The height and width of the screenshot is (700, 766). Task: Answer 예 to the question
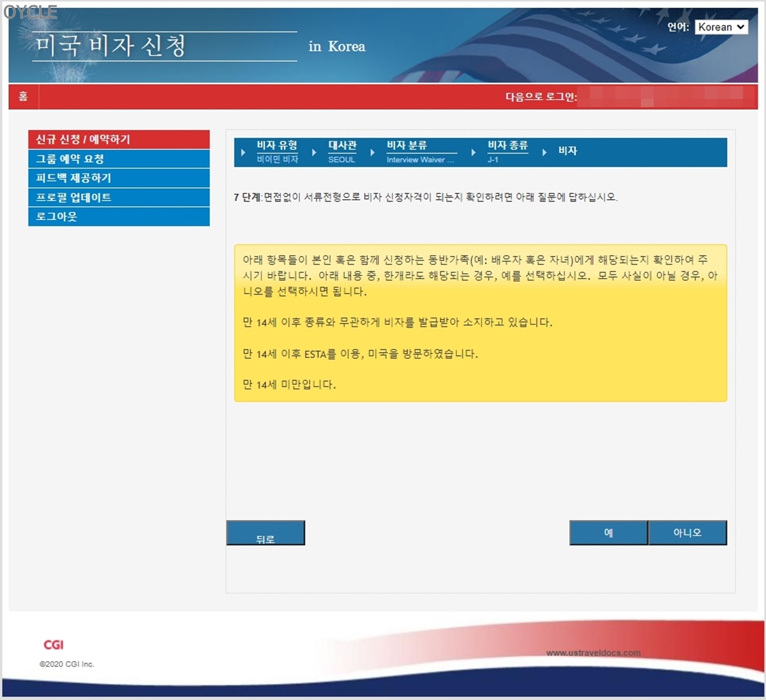pyautogui.click(x=608, y=533)
